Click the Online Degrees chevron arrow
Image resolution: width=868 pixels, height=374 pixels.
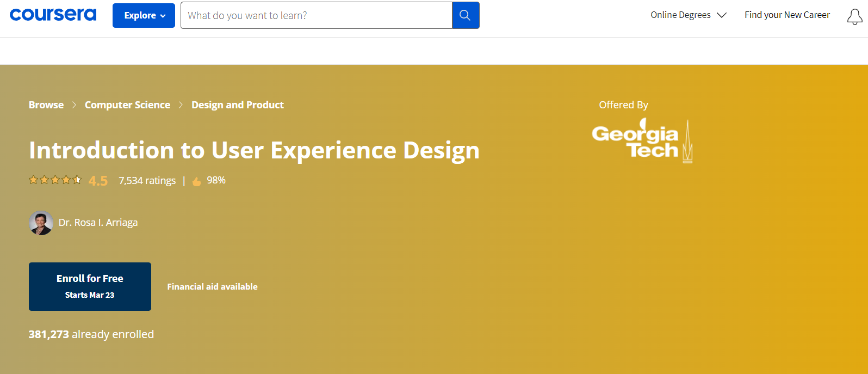point(722,15)
